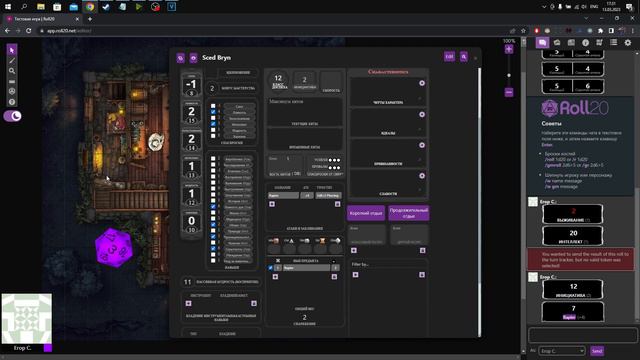Toggle the inventory section lock icon
This screenshot has width=640, height=360.
[334, 277]
